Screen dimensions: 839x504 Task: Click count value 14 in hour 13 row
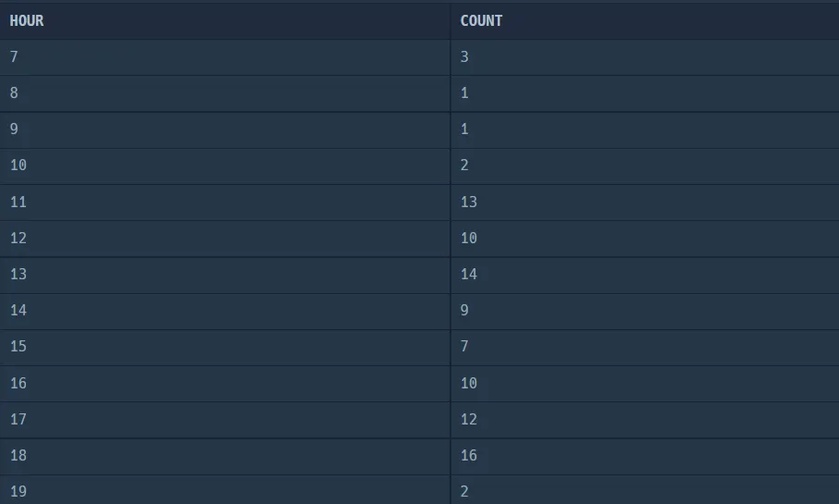tap(469, 274)
